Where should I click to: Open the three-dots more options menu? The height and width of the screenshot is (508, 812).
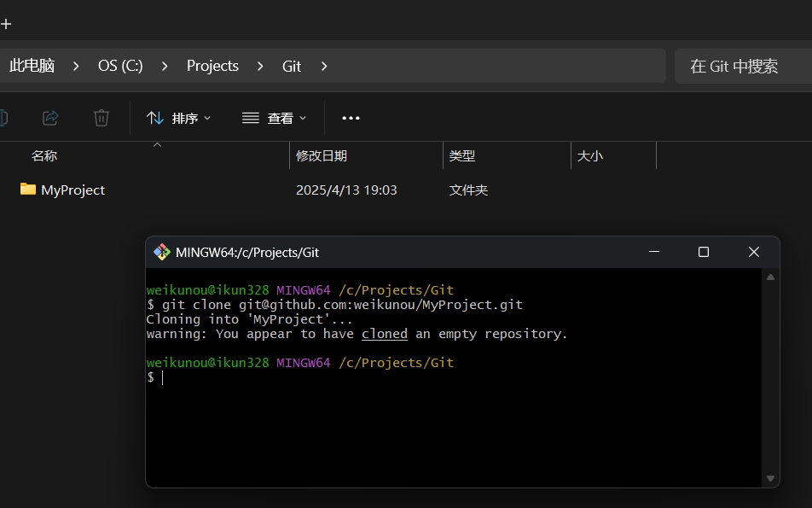pos(351,118)
